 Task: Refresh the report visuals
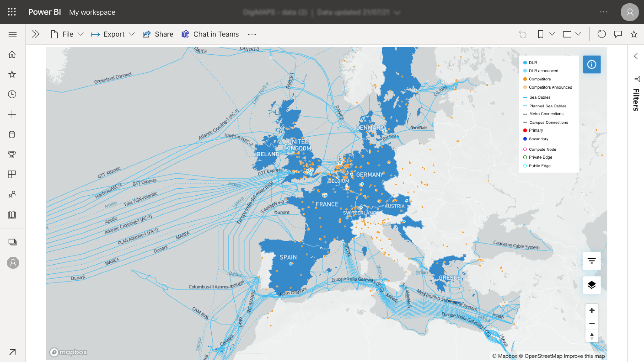601,34
